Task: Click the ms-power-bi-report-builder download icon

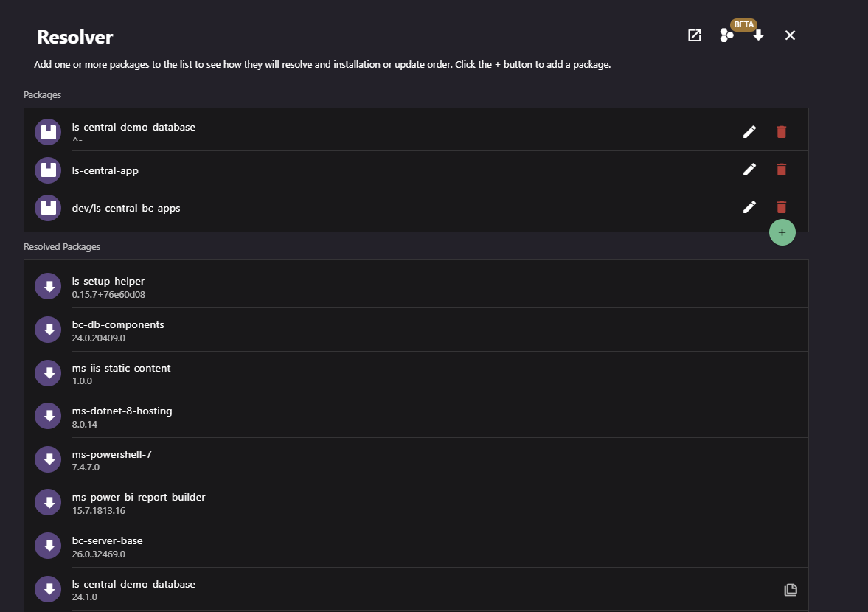Action: [48, 502]
